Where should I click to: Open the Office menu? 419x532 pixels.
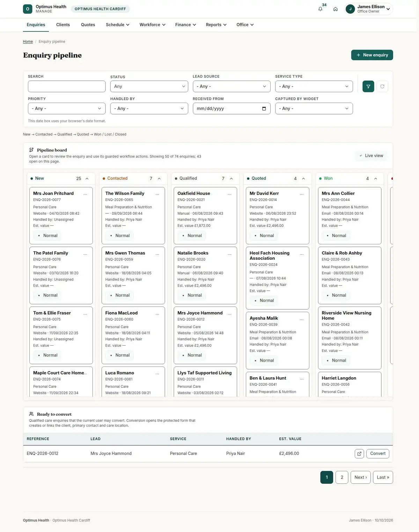click(x=245, y=25)
